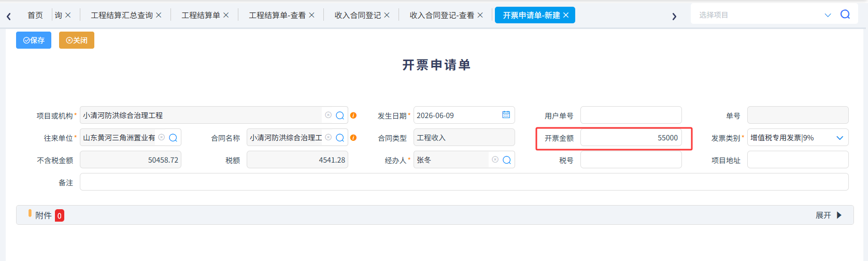Close the 工程结算单-查看 tab
The width and height of the screenshot is (868, 261).
[311, 16]
